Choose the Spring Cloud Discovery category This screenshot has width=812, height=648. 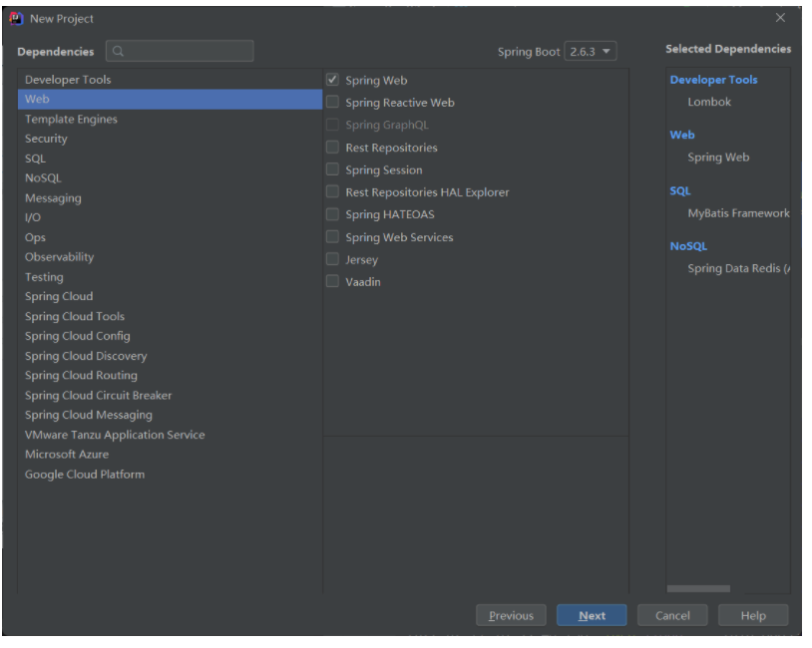(86, 356)
